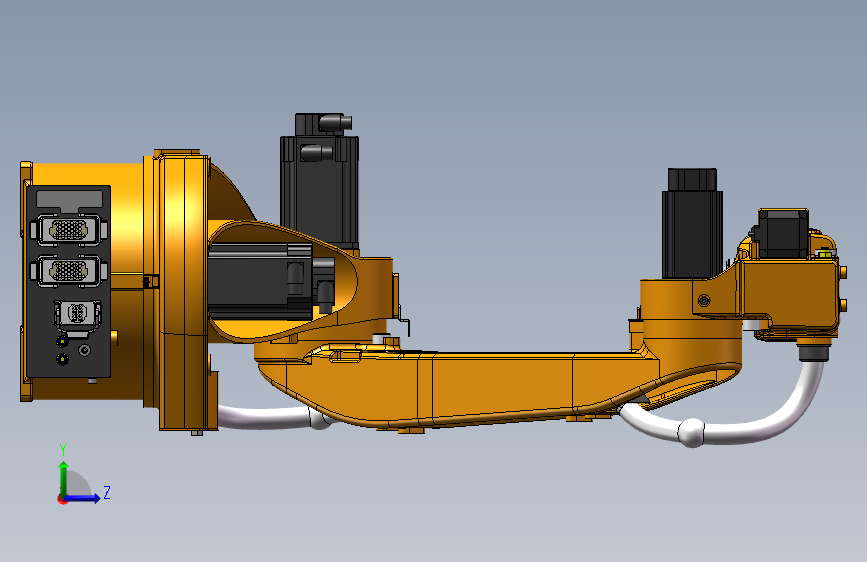Pick the middle multi-pin connector on base panel

tap(69, 270)
